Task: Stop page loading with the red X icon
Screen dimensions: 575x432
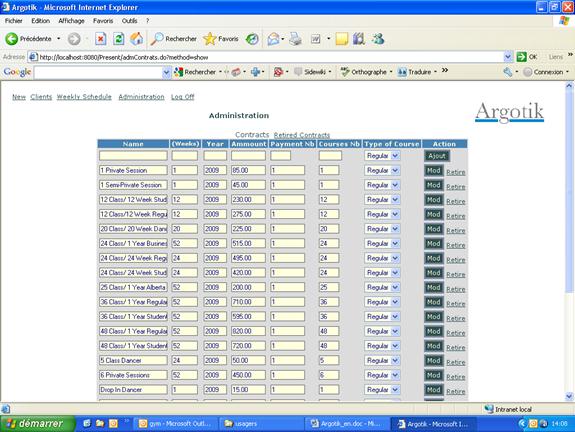Action: pos(100,39)
